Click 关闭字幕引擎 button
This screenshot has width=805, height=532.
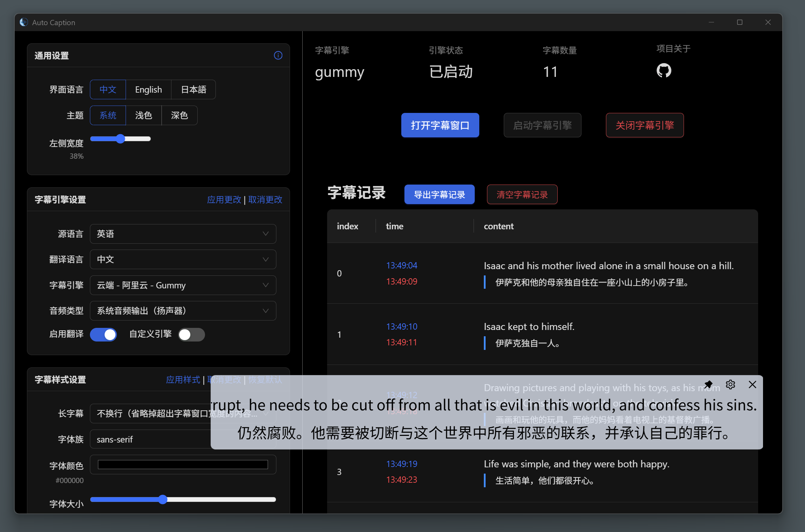(x=645, y=125)
